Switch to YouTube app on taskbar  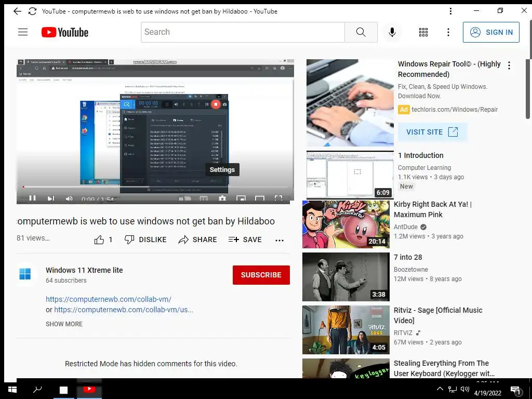coord(89,389)
